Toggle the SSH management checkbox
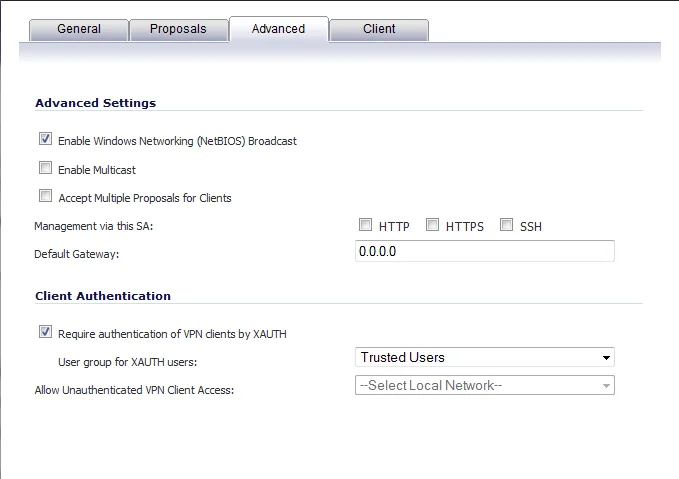Viewport: 679px width, 479px height. (507, 226)
